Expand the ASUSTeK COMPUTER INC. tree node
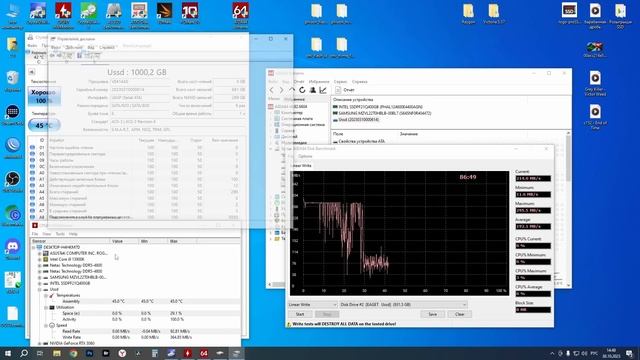The height and width of the screenshot is (360, 640). coord(40,253)
